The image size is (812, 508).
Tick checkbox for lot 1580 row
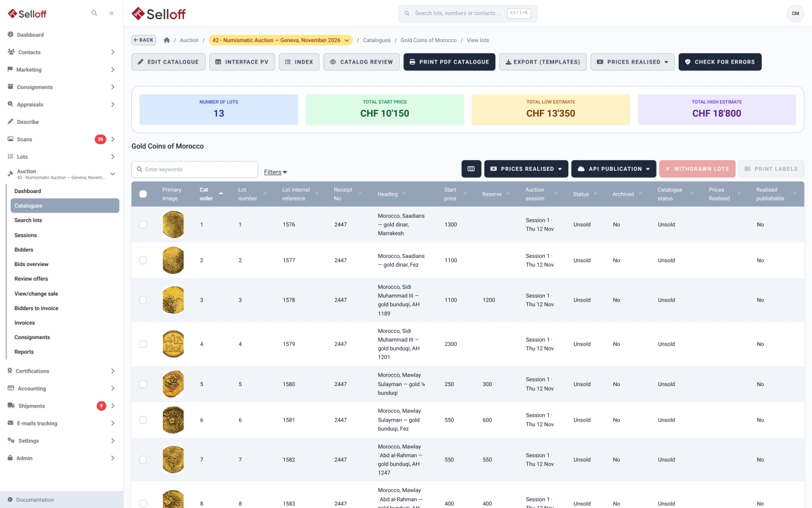[143, 384]
